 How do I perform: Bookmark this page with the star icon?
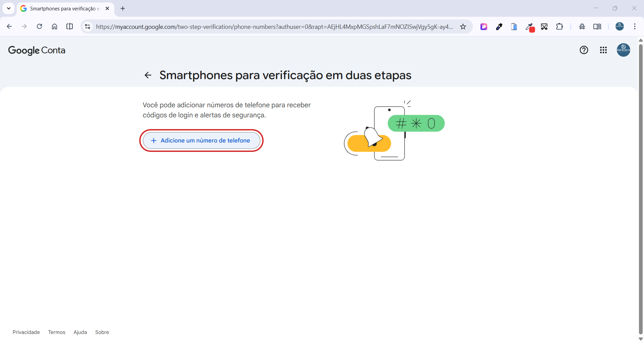(463, 26)
